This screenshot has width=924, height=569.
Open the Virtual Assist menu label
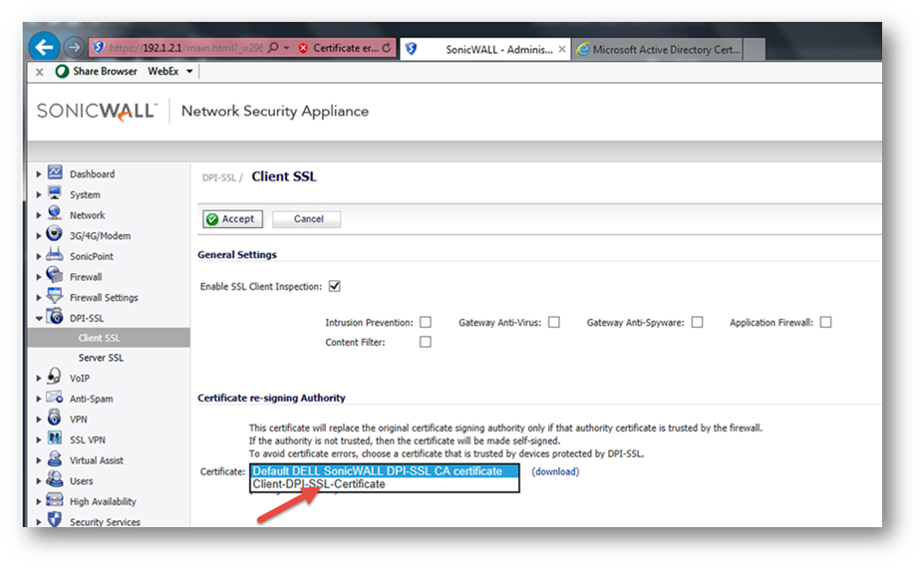pyautogui.click(x=97, y=460)
